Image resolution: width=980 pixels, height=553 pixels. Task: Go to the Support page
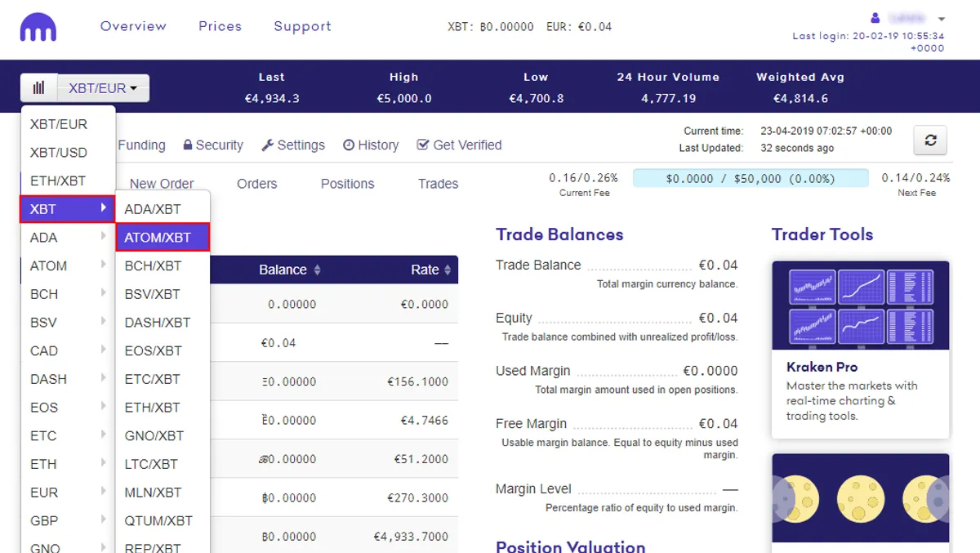(303, 26)
